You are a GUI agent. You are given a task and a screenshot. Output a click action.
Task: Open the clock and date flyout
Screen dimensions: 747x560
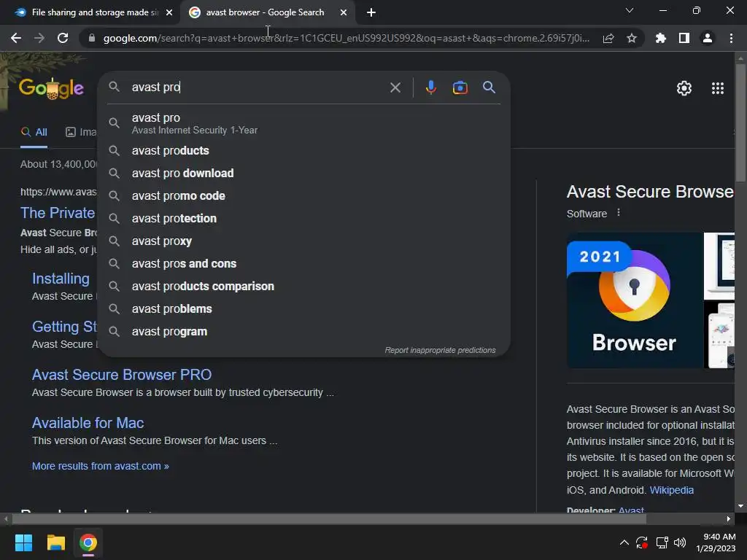(x=716, y=542)
